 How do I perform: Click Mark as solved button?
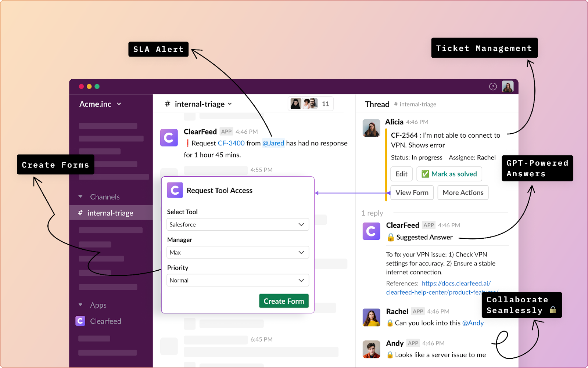coord(449,174)
